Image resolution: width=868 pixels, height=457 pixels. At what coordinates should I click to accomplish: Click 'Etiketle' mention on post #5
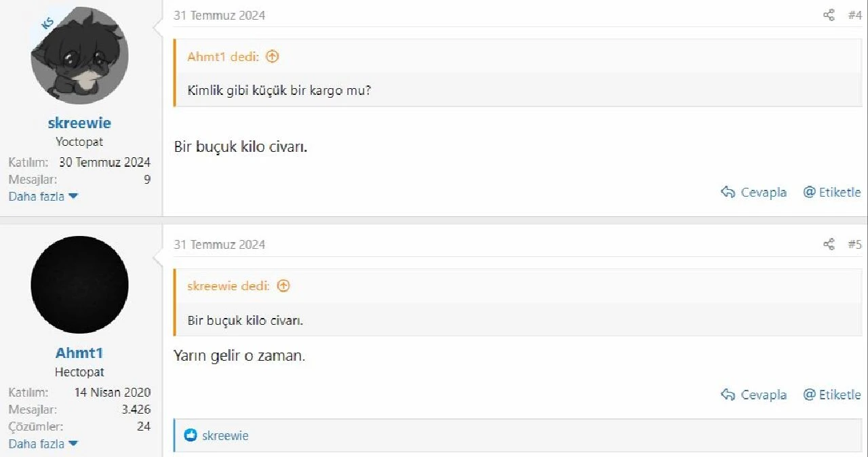832,395
